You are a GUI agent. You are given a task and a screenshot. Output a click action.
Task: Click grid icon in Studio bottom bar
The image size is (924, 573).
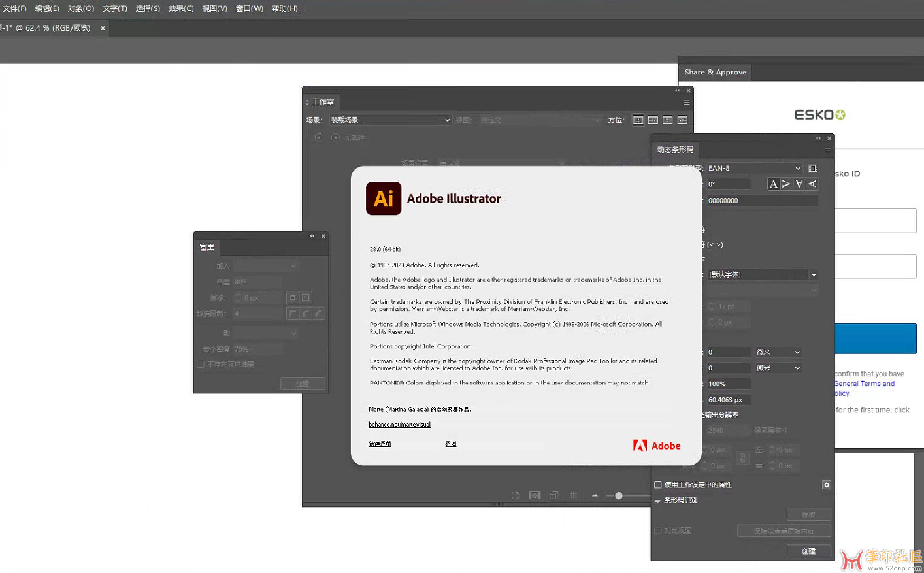coord(574,496)
